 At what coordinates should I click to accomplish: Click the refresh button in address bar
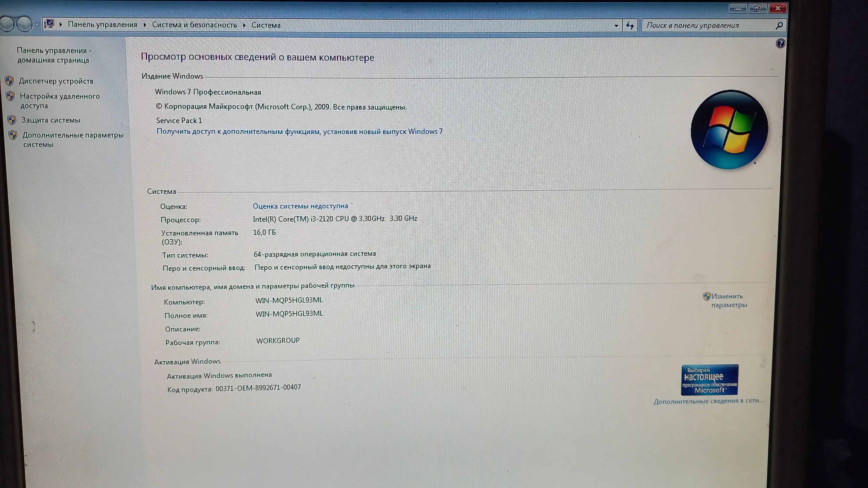point(630,26)
